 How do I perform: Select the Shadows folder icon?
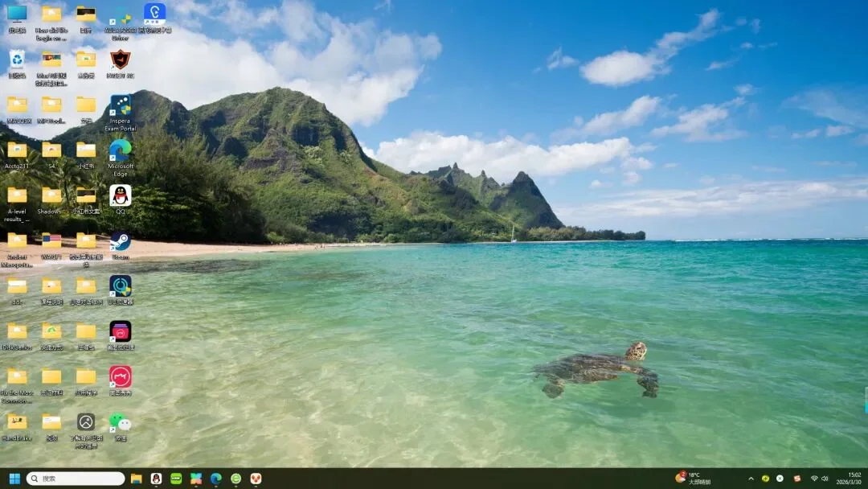[x=51, y=196]
